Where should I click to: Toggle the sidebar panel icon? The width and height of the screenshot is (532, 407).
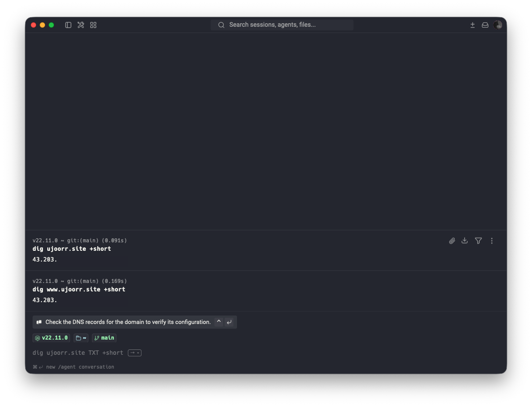pyautogui.click(x=68, y=25)
